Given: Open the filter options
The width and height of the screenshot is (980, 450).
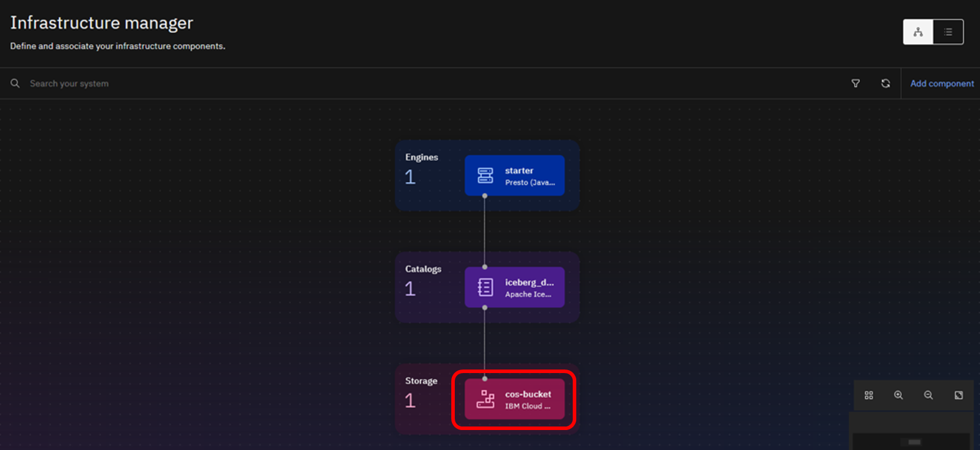Looking at the screenshot, I should tap(856, 83).
